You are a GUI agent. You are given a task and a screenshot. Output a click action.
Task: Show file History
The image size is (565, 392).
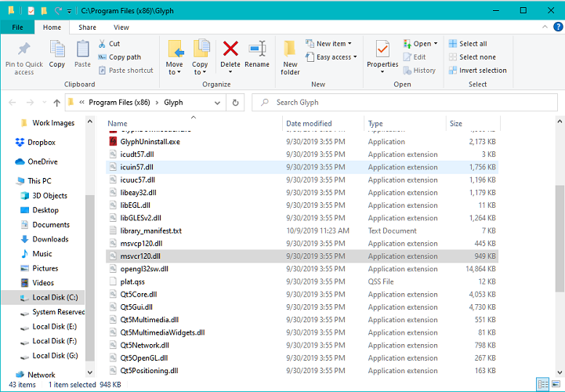click(x=419, y=71)
